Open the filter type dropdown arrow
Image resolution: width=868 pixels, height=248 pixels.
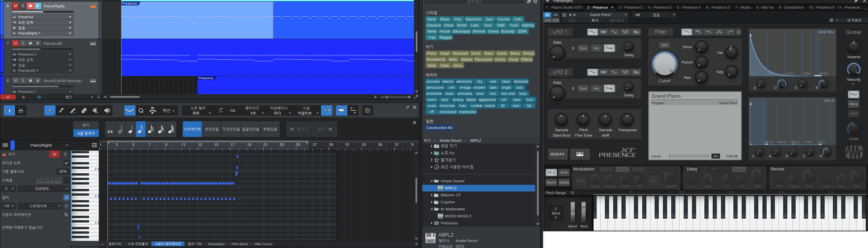pos(739,32)
